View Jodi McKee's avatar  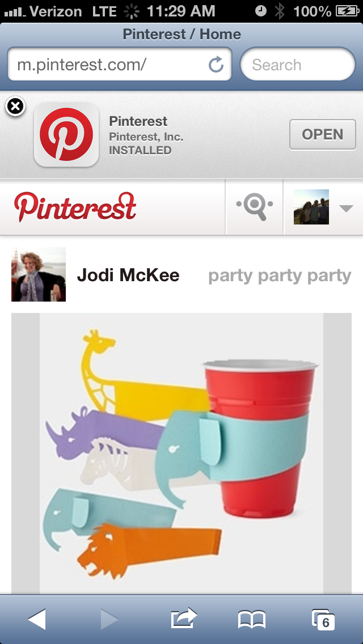coord(39,274)
